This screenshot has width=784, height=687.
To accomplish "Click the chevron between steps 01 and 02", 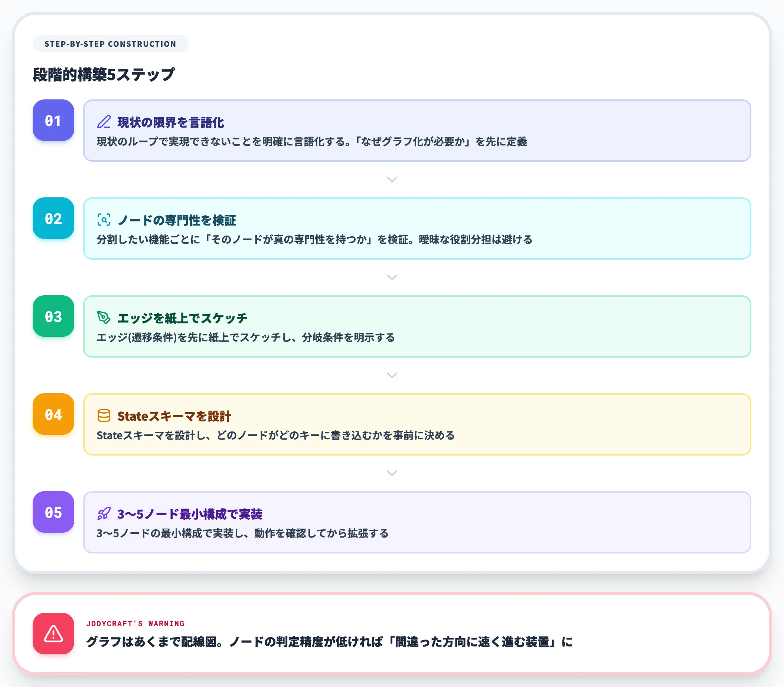I will [x=392, y=180].
